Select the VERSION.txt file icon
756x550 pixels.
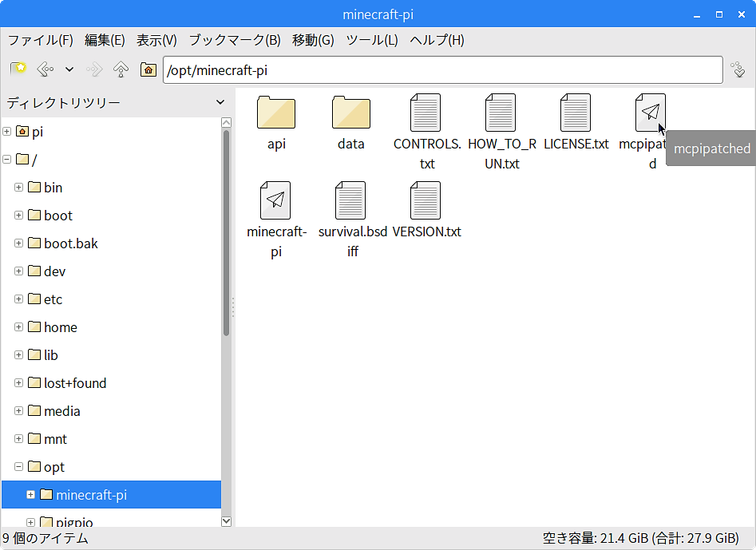click(x=425, y=200)
